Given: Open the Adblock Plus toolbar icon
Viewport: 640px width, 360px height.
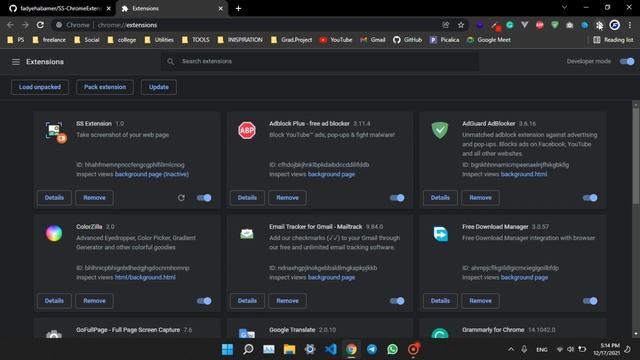Looking at the screenshot, I should [x=540, y=25].
